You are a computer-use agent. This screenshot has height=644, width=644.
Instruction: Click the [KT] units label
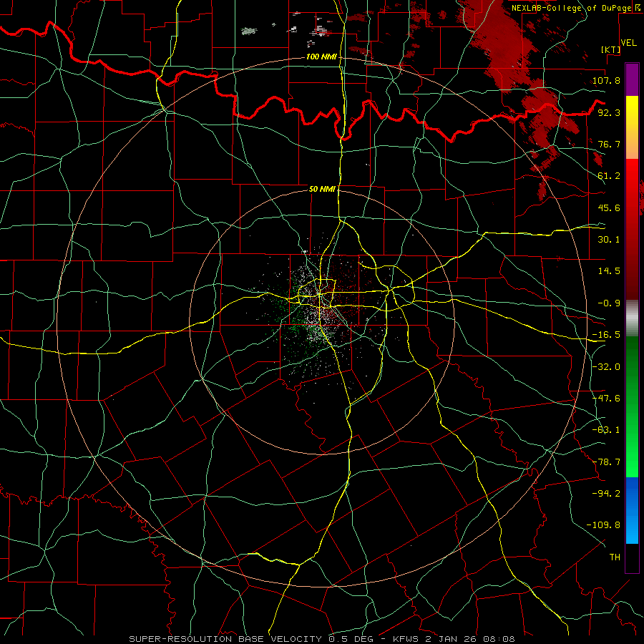[x=610, y=49]
